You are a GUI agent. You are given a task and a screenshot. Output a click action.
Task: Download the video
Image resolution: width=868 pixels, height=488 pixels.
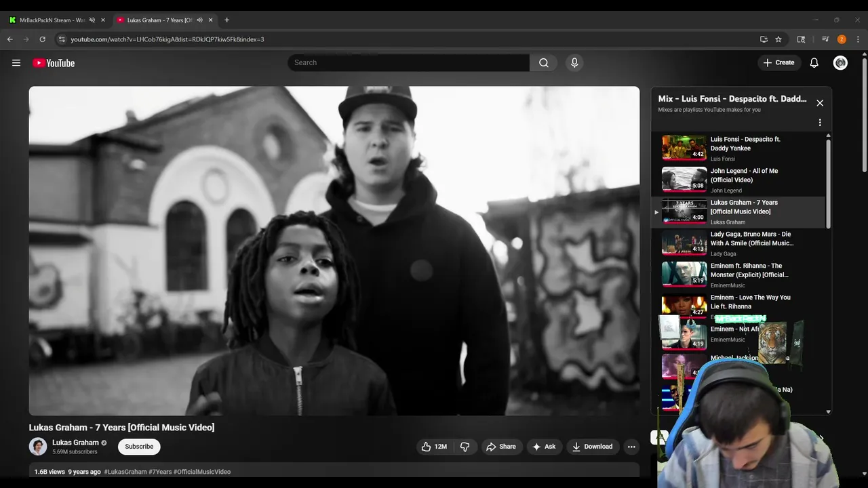[593, 447]
